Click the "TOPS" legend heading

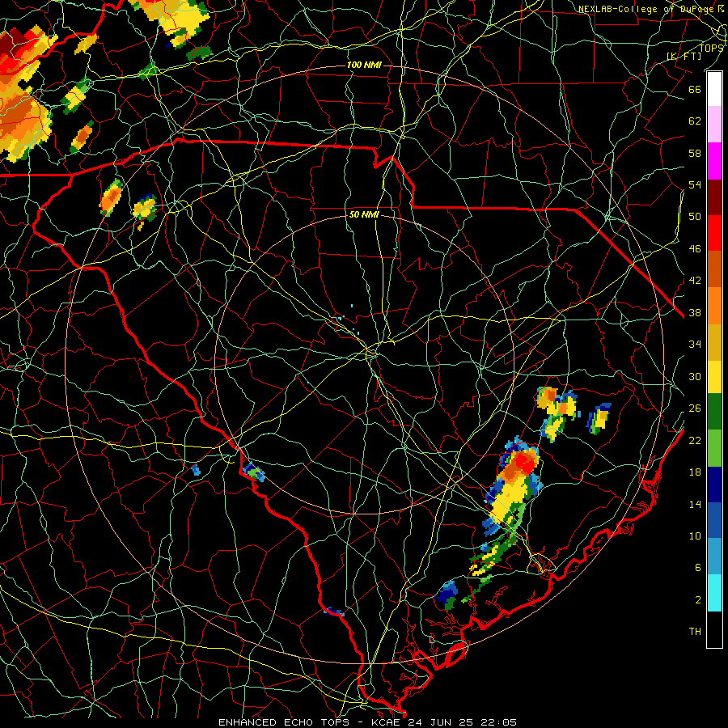click(x=711, y=49)
